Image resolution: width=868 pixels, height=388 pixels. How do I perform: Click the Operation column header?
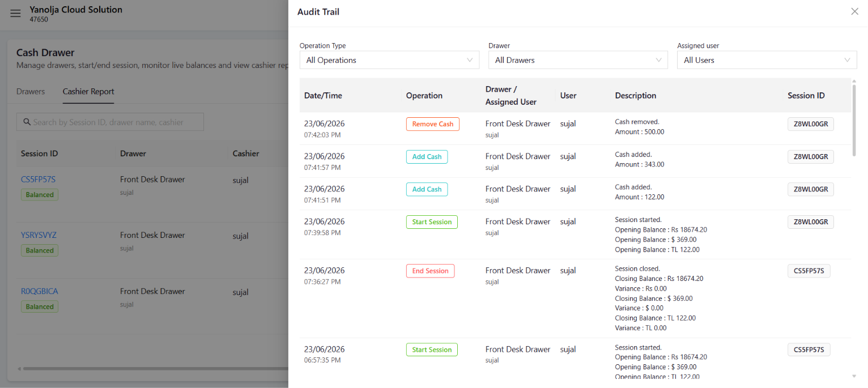coord(424,96)
